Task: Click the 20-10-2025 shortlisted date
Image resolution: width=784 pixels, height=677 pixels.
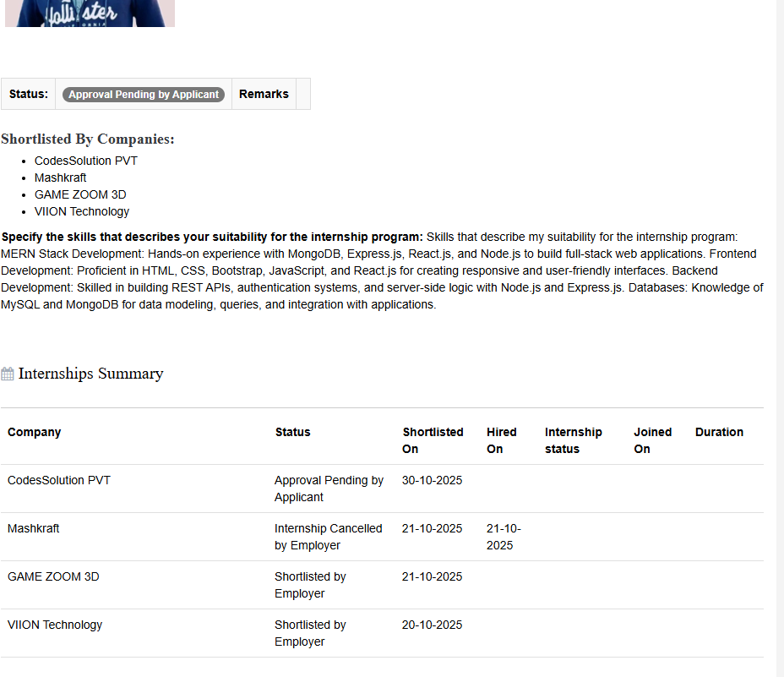Action: coord(432,625)
